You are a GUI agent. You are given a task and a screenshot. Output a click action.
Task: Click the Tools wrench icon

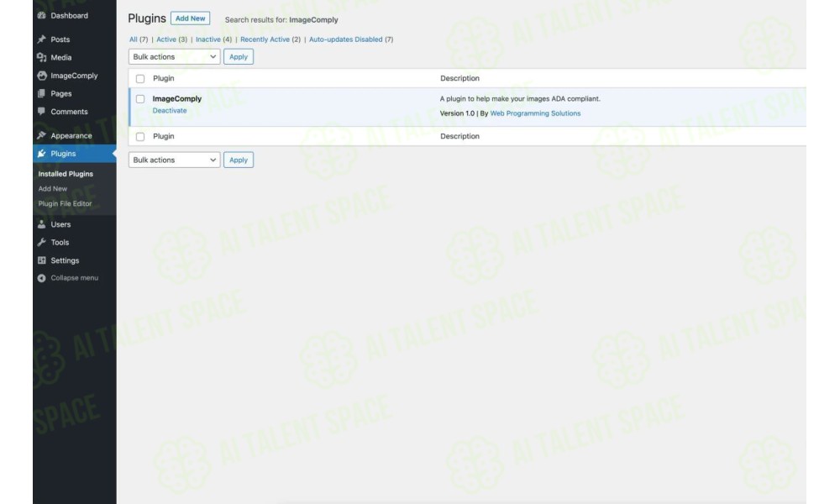41,242
